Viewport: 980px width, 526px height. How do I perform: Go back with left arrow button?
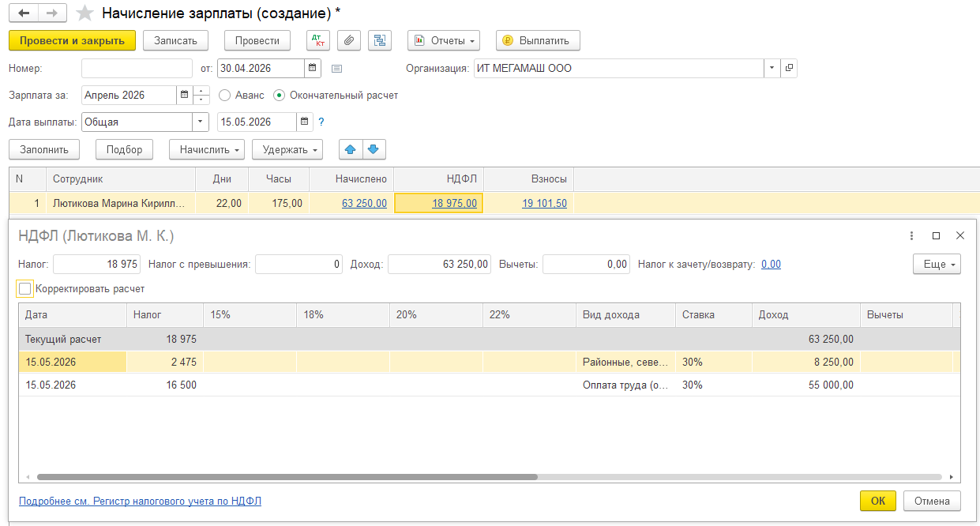24,13
